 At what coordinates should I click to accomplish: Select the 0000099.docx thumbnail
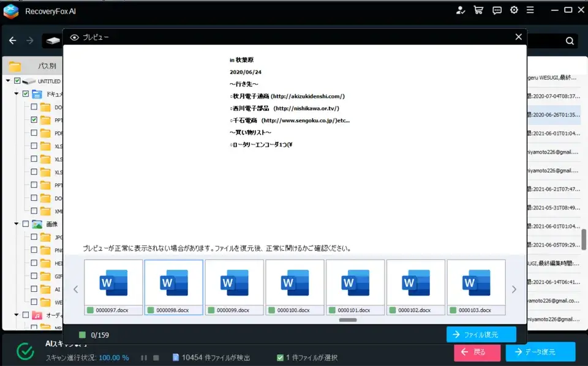click(x=235, y=287)
